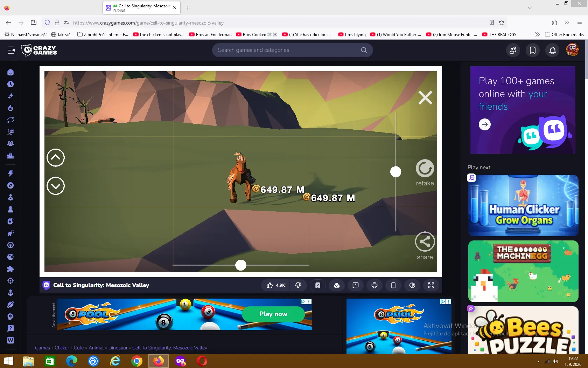The width and height of the screenshot is (588, 368).
Task: Select the Cell to Singularity browser tab
Action: [x=141, y=8]
